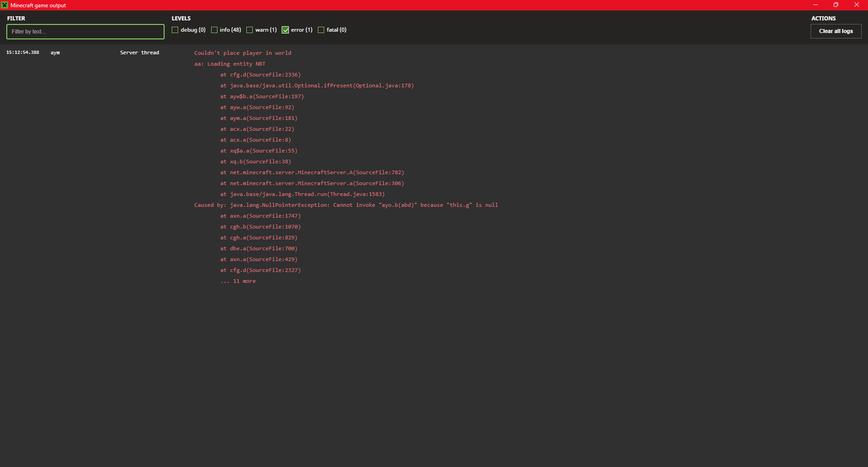
Task: Toggle the fatal (0) level checkbox
Action: (x=321, y=30)
